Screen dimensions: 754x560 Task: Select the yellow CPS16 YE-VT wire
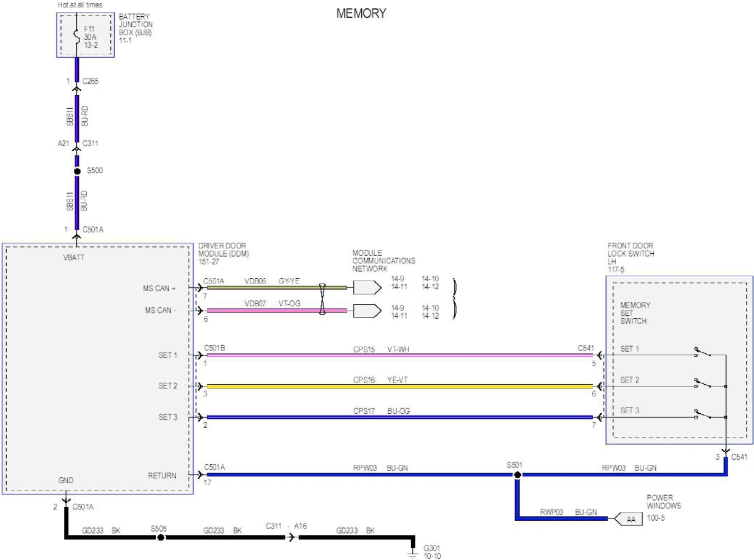399,386
